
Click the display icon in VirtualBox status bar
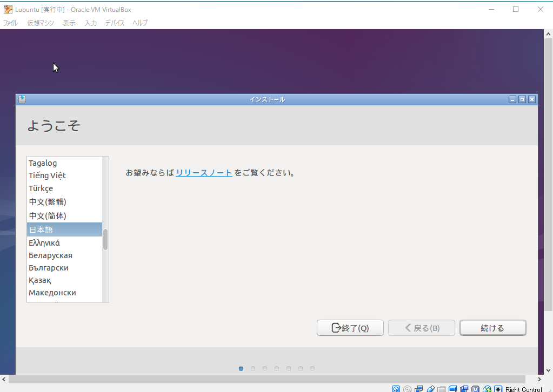453,389
